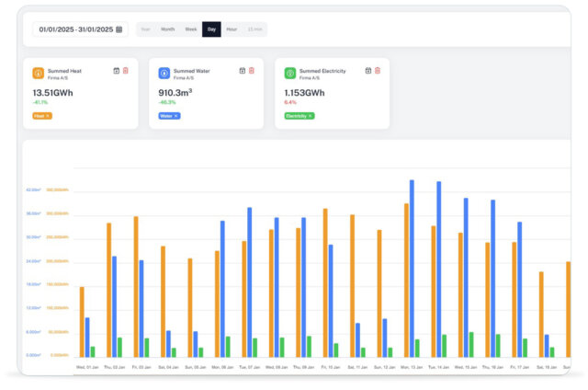Select the Hour granularity option
Viewport: 588px width, 390px height.
click(232, 29)
